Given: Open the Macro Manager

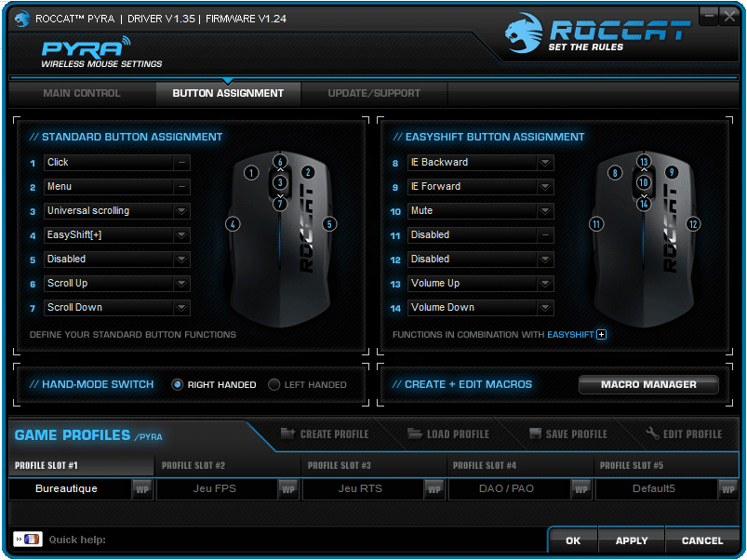Looking at the screenshot, I should [648, 384].
